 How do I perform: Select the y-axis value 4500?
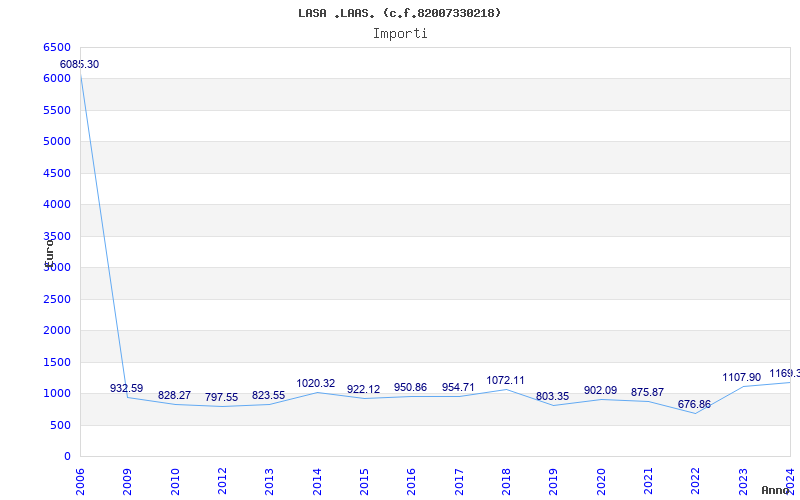point(57,173)
